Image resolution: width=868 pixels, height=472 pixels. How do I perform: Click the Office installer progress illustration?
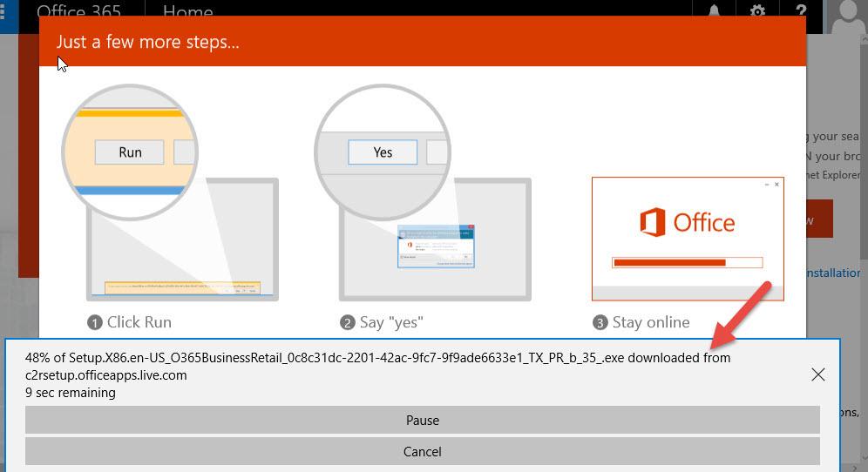pos(688,239)
